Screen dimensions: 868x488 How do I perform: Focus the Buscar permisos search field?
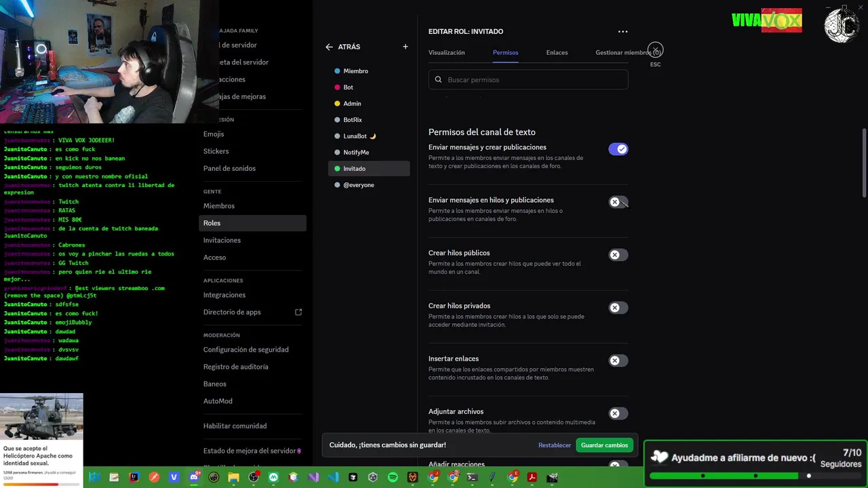click(528, 80)
